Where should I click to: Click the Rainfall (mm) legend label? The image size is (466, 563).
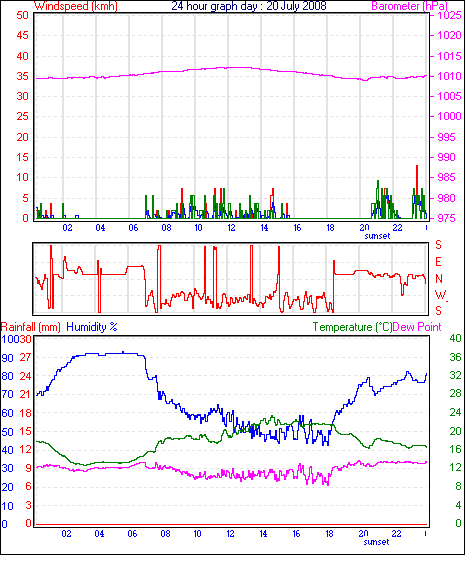point(31,327)
